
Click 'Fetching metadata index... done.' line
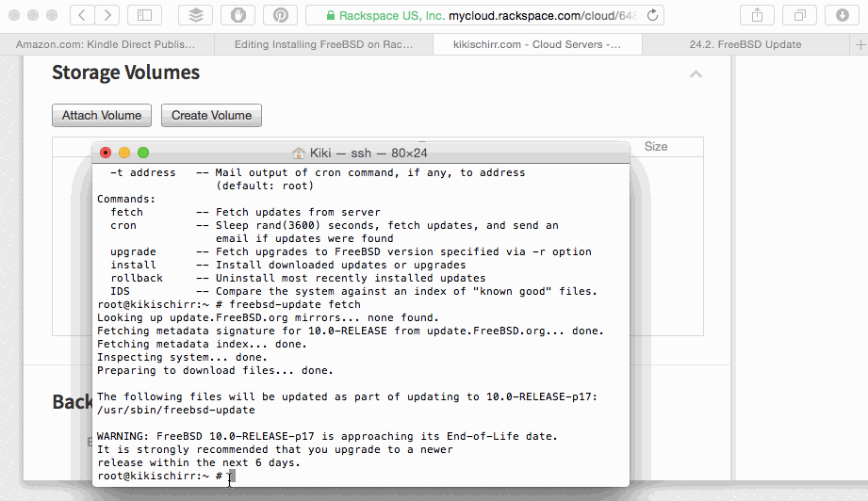pos(202,344)
